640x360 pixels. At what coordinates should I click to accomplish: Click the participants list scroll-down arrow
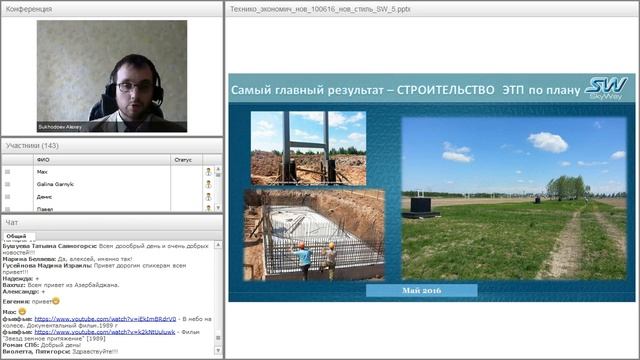218,208
